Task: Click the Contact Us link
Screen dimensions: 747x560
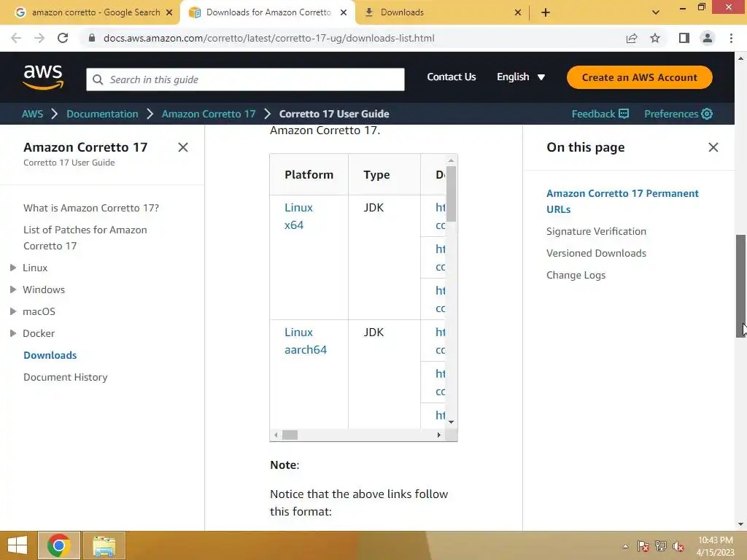Action: pyautogui.click(x=451, y=77)
